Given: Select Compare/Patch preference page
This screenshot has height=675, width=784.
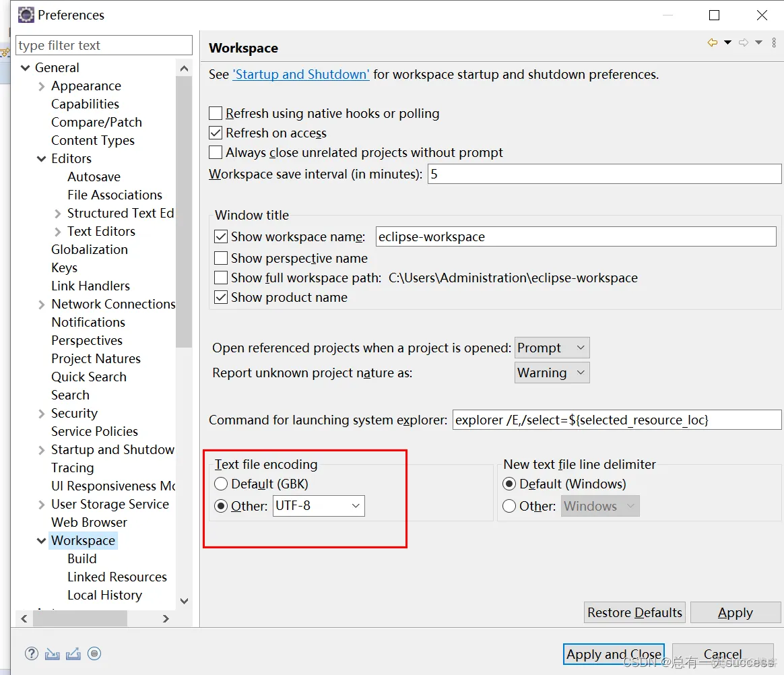Looking at the screenshot, I should click(x=96, y=122).
